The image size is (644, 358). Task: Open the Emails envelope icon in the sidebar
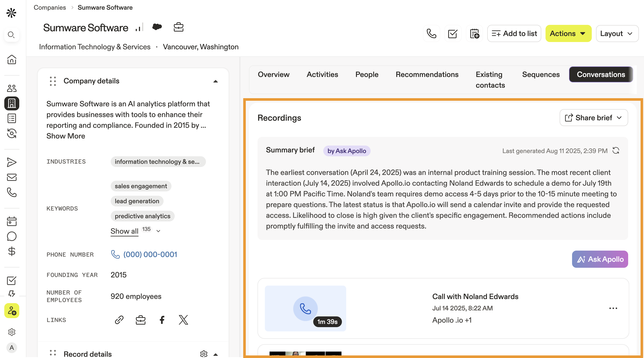[12, 177]
